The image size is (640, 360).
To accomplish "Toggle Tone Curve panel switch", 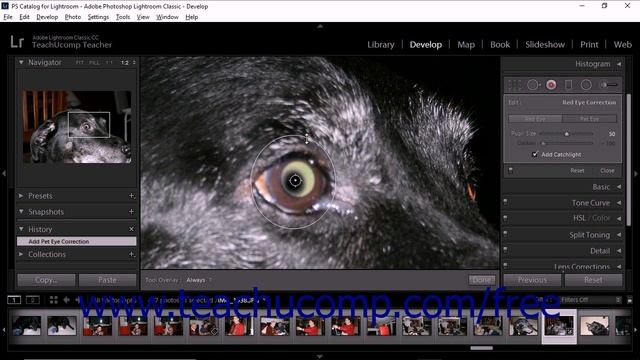I will coord(506,202).
